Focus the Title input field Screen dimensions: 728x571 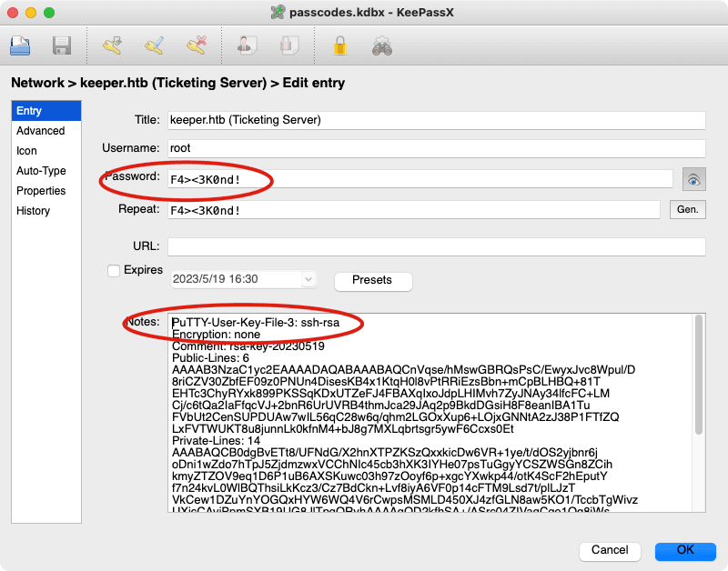coord(437,120)
